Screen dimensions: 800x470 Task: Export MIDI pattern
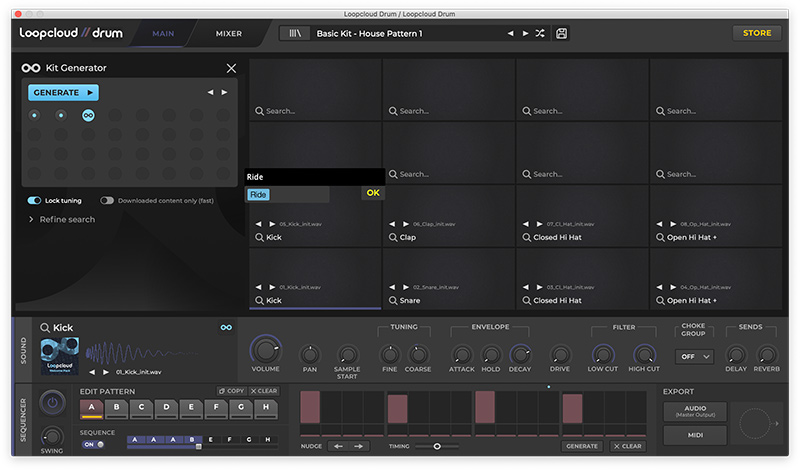[695, 435]
